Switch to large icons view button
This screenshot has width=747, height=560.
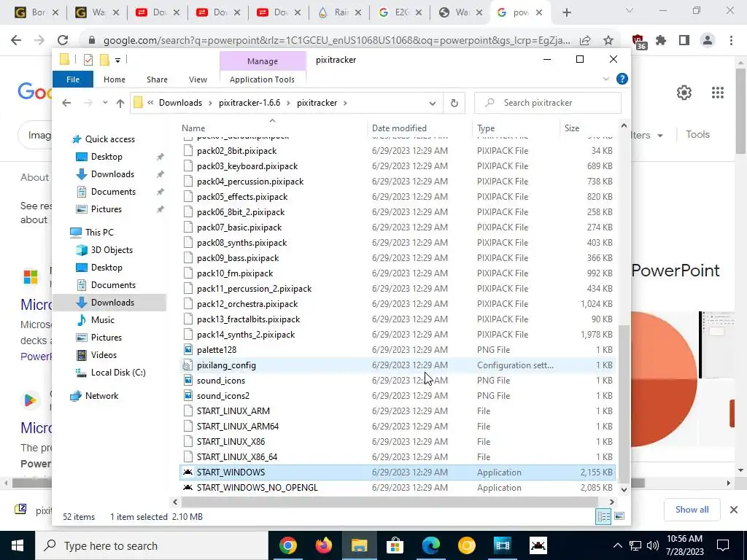[x=619, y=517]
